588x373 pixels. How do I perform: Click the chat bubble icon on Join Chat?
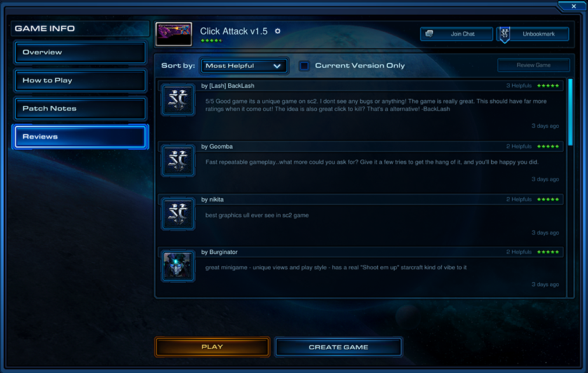pyautogui.click(x=429, y=34)
